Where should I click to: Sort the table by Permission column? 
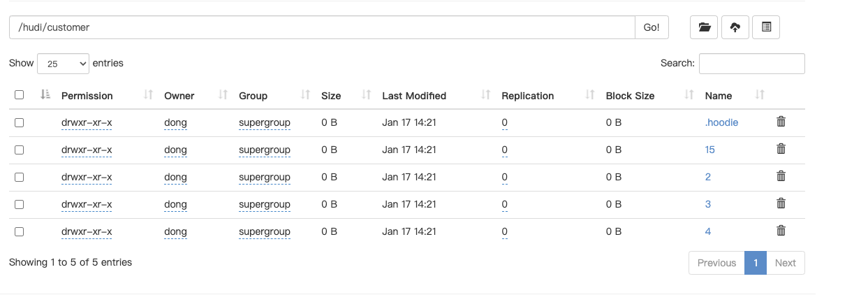[87, 96]
